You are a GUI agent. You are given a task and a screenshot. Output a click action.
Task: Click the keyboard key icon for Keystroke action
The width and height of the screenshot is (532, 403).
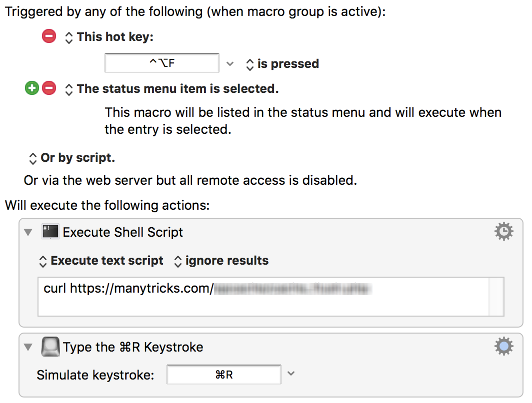click(x=50, y=347)
